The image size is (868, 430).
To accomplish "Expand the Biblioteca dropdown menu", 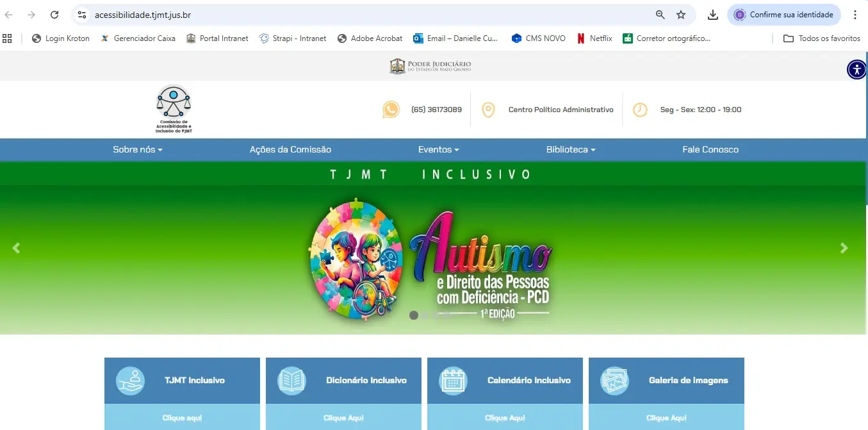I will (570, 149).
